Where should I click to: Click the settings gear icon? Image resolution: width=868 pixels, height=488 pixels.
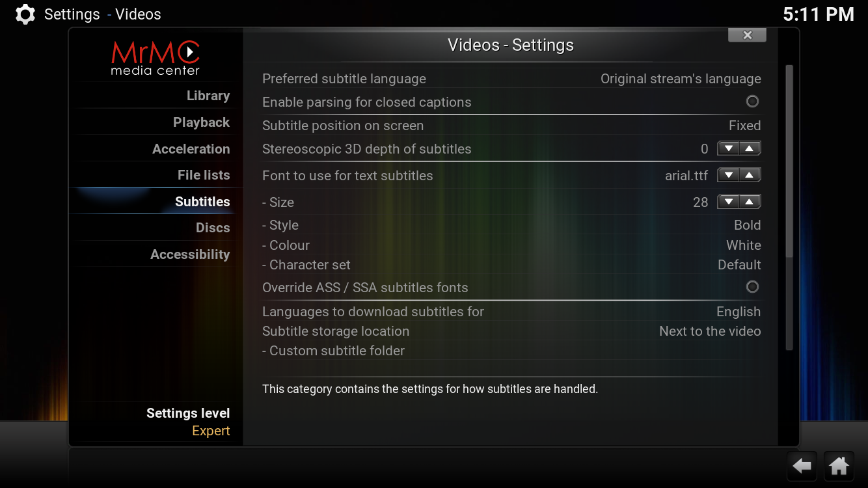pyautogui.click(x=25, y=14)
